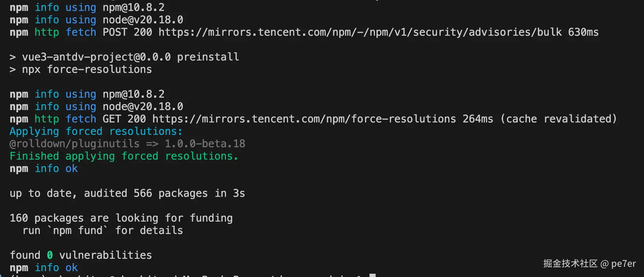644x277 pixels.
Task: Click the '(cache revalidated)' text
Action: click(x=558, y=119)
